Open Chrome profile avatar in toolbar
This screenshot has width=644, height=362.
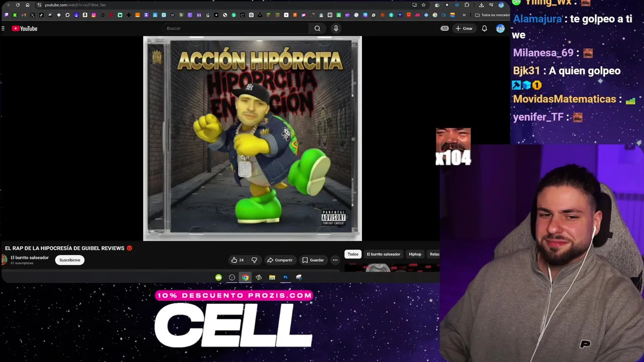pyautogui.click(x=501, y=5)
